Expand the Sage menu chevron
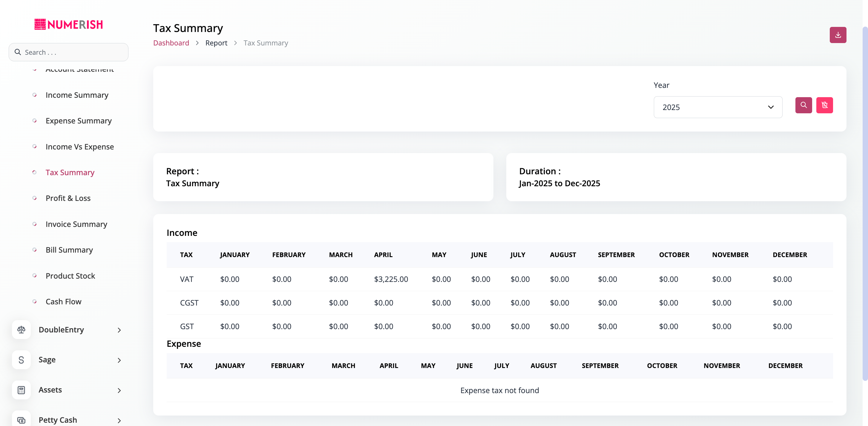The image size is (868, 426). coord(119,360)
